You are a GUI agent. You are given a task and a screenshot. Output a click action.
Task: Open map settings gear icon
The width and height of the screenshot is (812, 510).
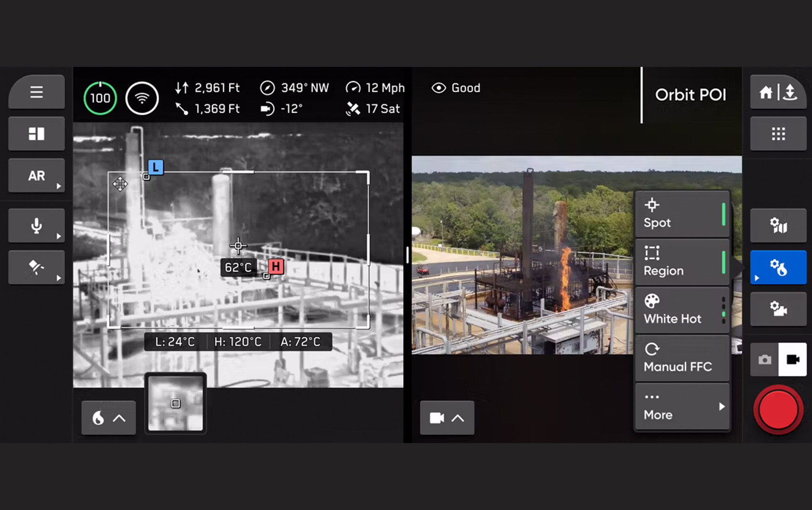click(x=778, y=225)
